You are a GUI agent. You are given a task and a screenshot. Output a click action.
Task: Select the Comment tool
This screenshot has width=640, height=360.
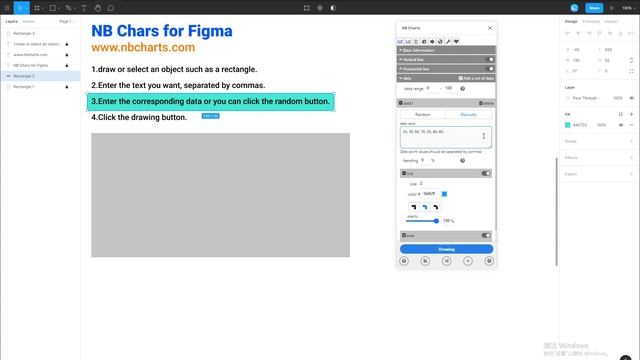click(x=111, y=8)
